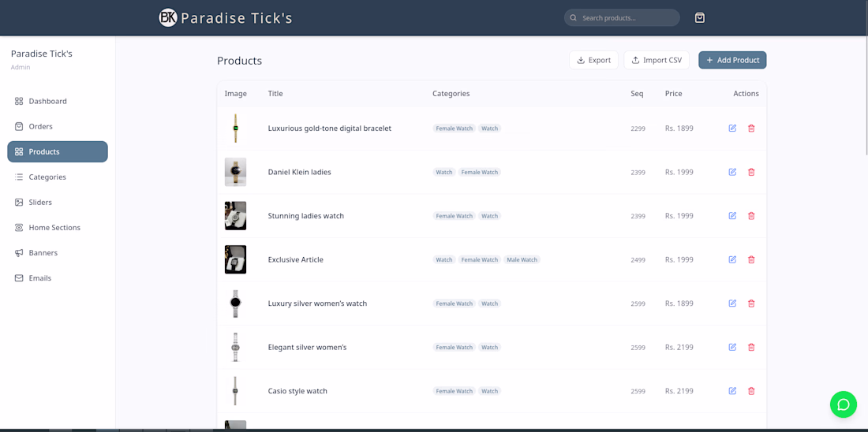Delete the Exclusive Article product
The width and height of the screenshot is (868, 432).
pos(751,259)
